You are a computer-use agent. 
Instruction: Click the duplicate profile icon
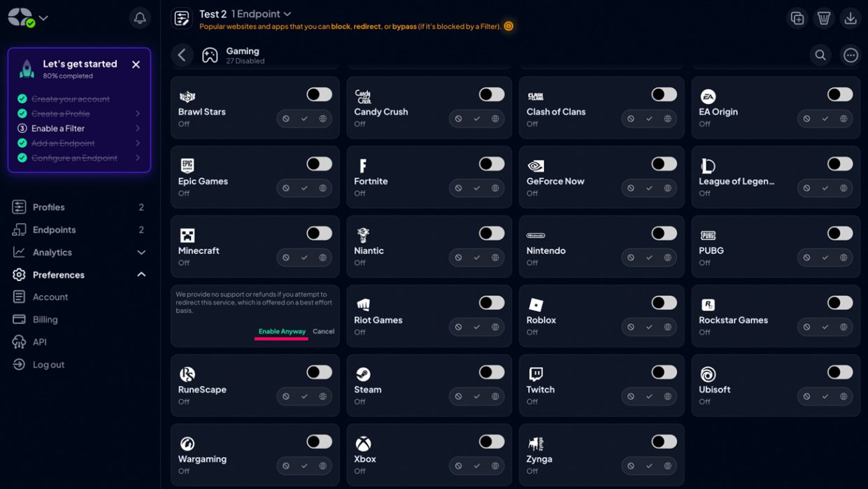(x=797, y=18)
